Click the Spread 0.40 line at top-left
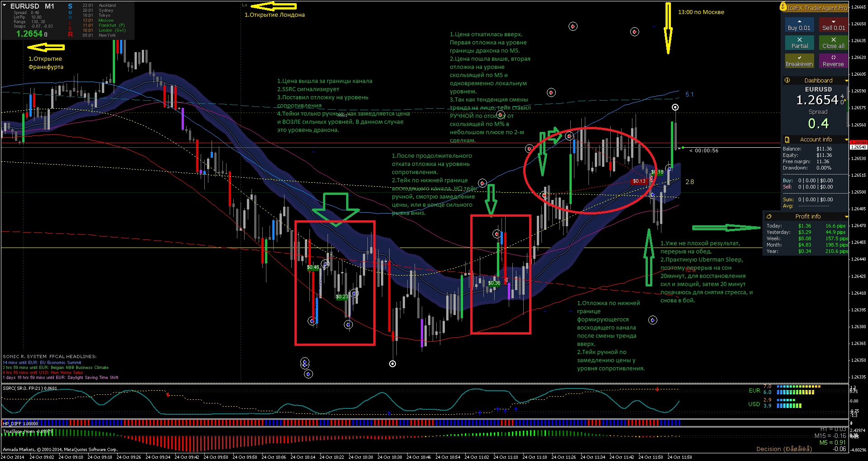The image size is (868, 461). (x=26, y=13)
